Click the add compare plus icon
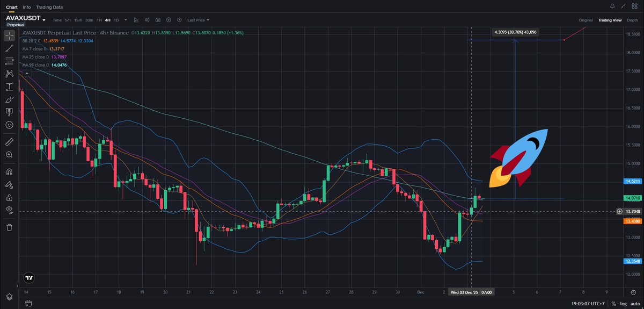 [x=169, y=20]
